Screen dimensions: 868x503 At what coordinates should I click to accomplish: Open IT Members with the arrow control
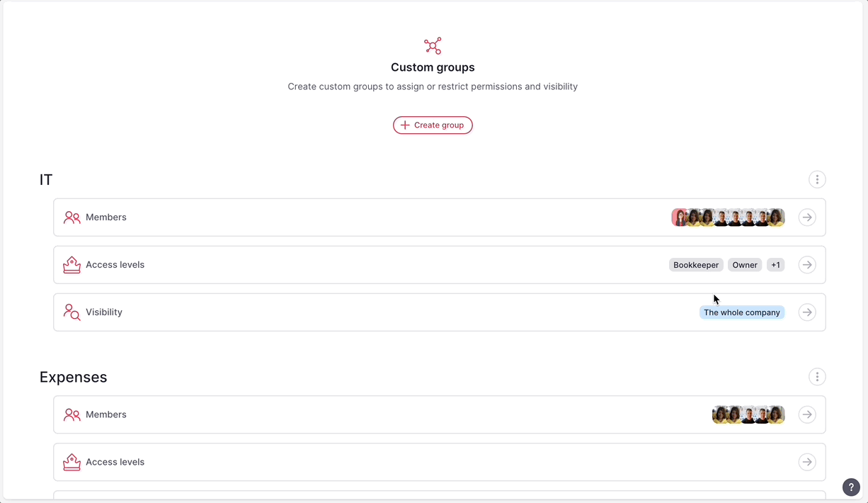pos(807,217)
